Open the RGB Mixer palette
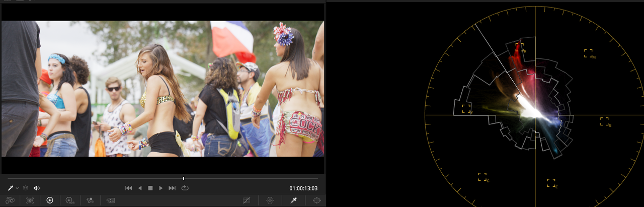This screenshot has height=207, width=644. 90,200
